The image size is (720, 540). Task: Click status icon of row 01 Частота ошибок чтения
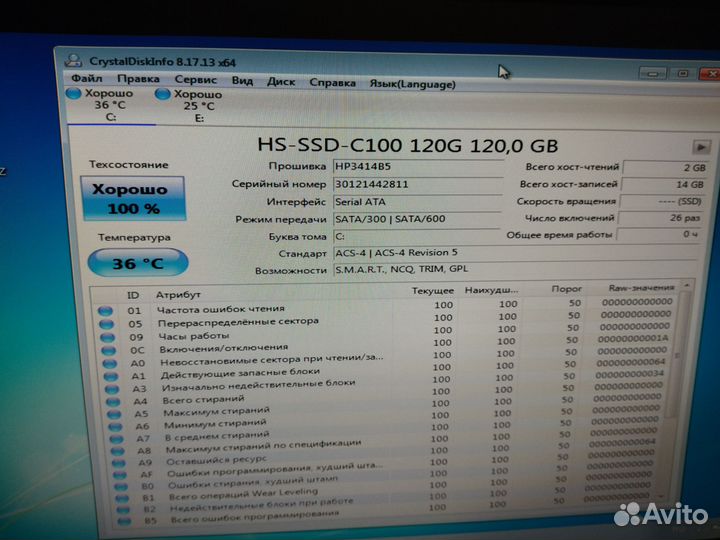105,311
